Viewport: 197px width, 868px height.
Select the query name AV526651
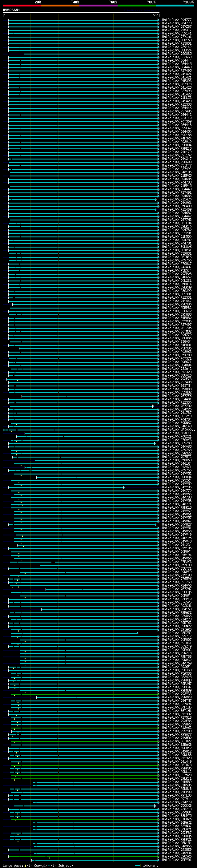coord(11,10)
